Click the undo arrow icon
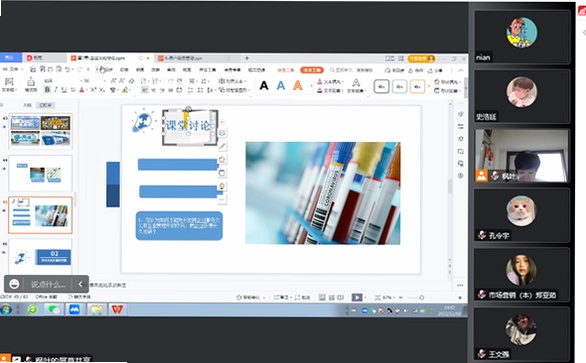 coord(67,70)
